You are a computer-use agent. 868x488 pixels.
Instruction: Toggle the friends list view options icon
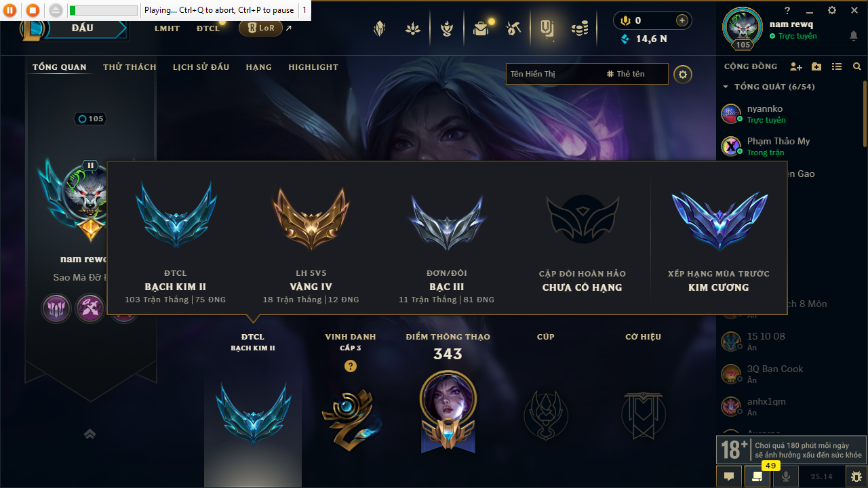coord(837,66)
